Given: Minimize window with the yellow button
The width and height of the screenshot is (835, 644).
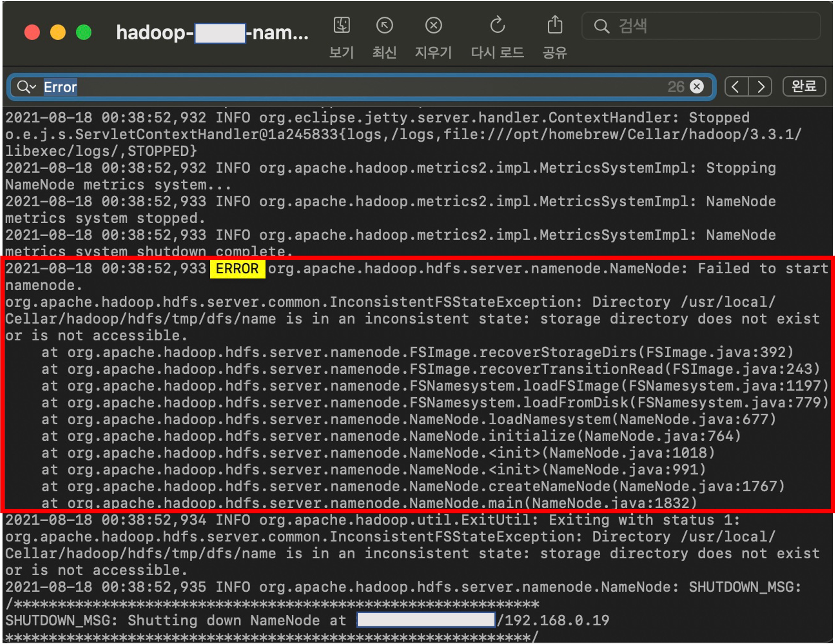Looking at the screenshot, I should (x=58, y=32).
